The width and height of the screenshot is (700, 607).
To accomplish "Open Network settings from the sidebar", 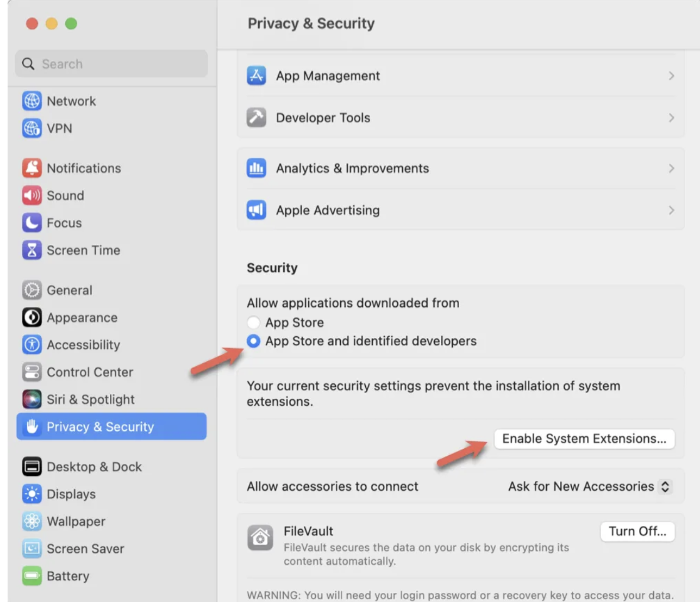I will (x=71, y=101).
